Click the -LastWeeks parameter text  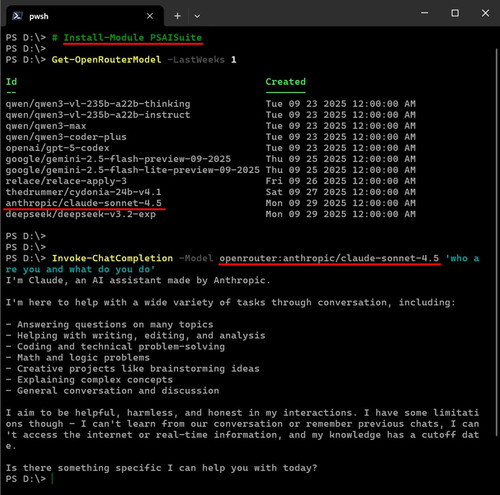196,60
